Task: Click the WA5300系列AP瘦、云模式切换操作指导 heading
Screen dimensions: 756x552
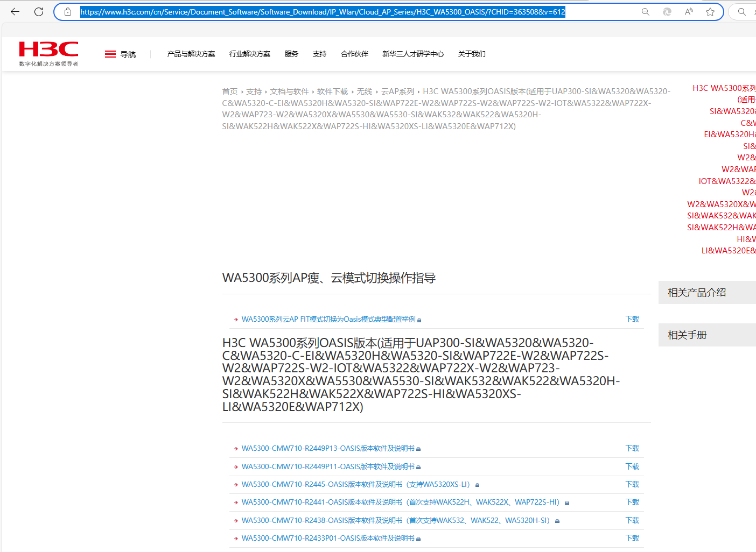Action: (x=329, y=278)
